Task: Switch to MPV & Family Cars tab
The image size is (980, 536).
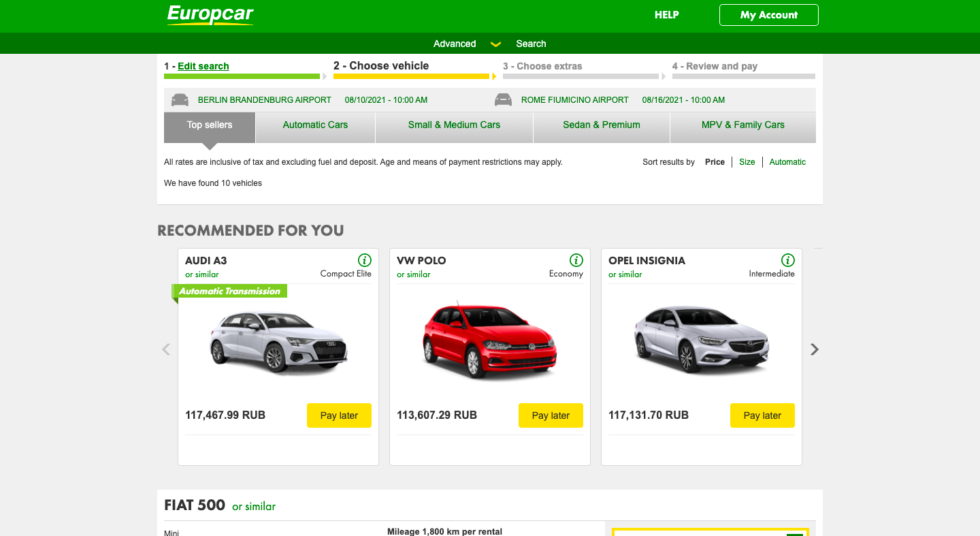Action: click(x=743, y=127)
